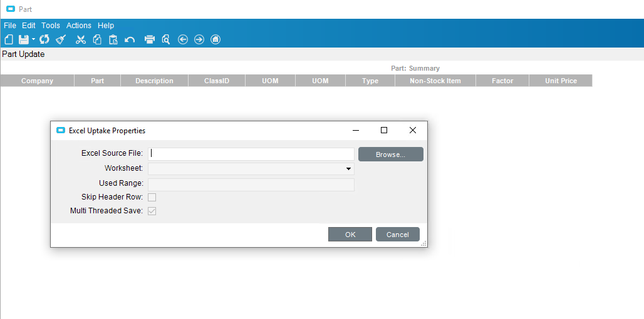Screen dimensions: 644x319
Task: Click the ClassID column header
Action: click(x=217, y=81)
